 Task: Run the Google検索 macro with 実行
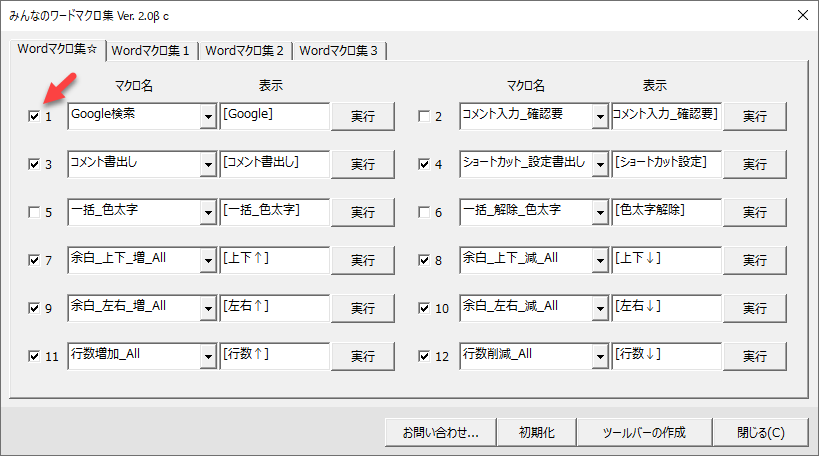(x=362, y=117)
